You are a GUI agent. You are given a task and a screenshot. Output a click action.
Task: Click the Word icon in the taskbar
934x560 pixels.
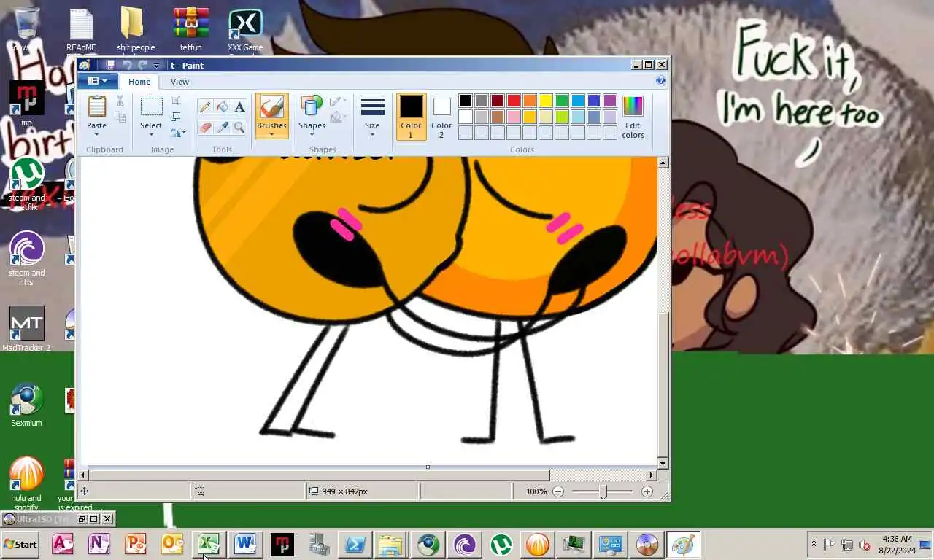[245, 544]
